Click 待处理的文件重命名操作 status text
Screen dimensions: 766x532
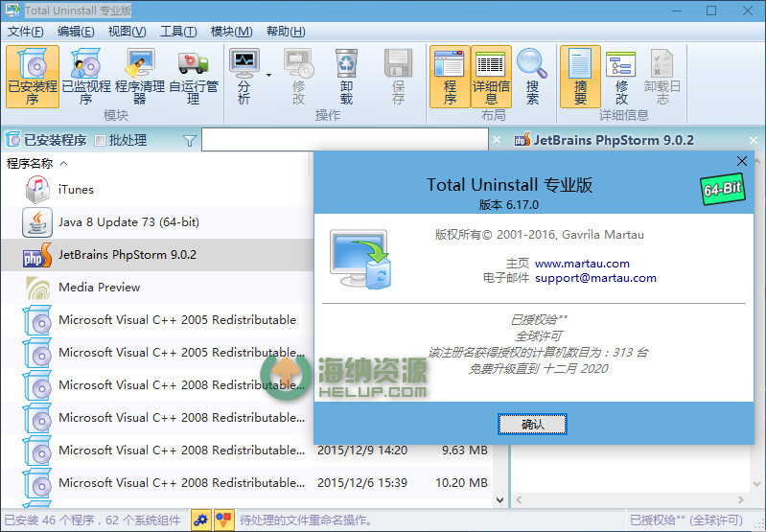tap(305, 520)
